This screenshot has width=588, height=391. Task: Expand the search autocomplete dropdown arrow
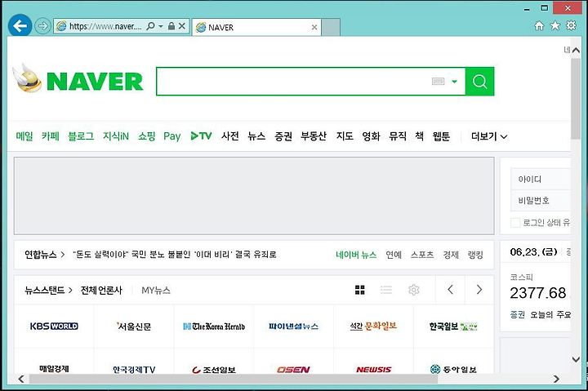(x=455, y=82)
